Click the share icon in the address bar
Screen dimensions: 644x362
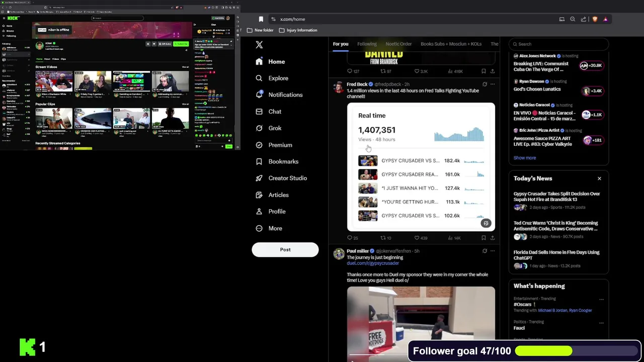click(583, 19)
